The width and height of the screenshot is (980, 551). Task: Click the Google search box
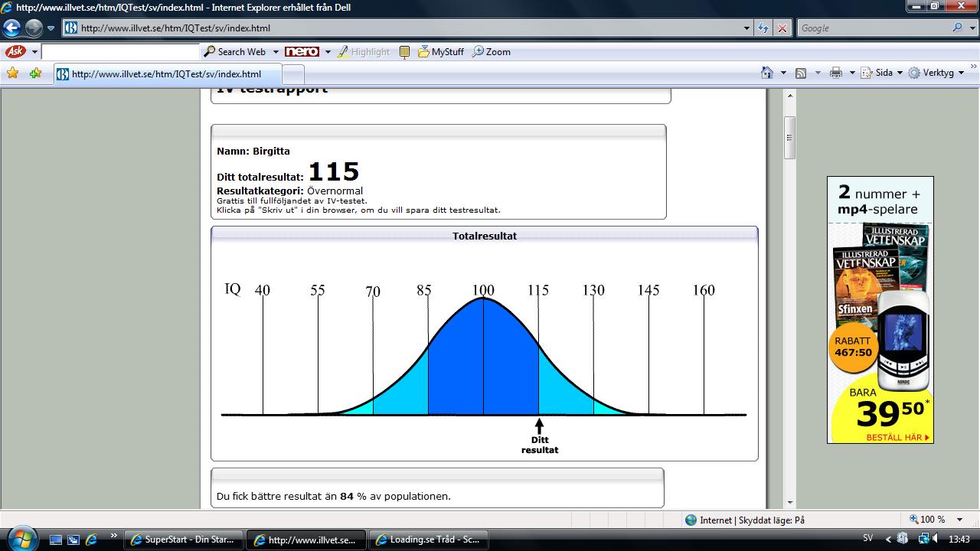coord(874,28)
